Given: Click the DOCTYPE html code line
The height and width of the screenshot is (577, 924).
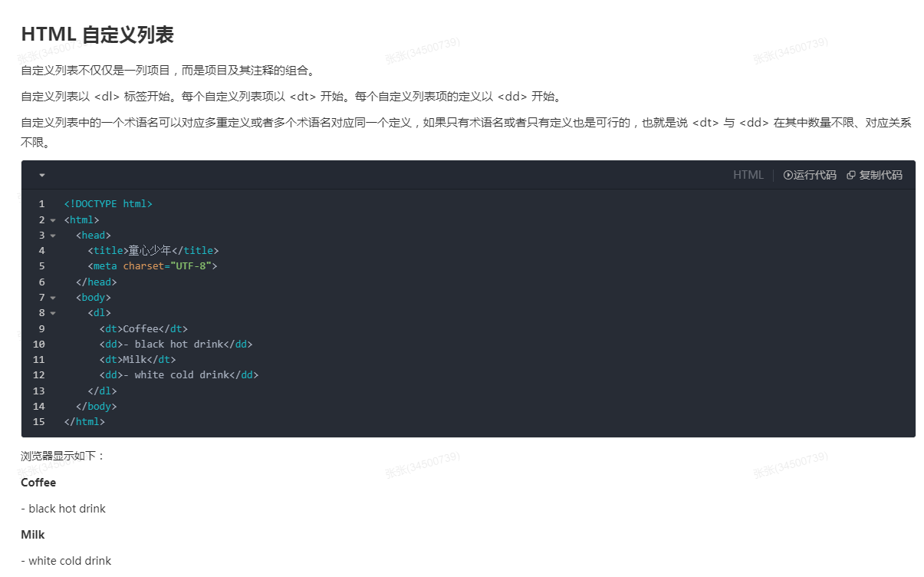Looking at the screenshot, I should pyautogui.click(x=108, y=204).
